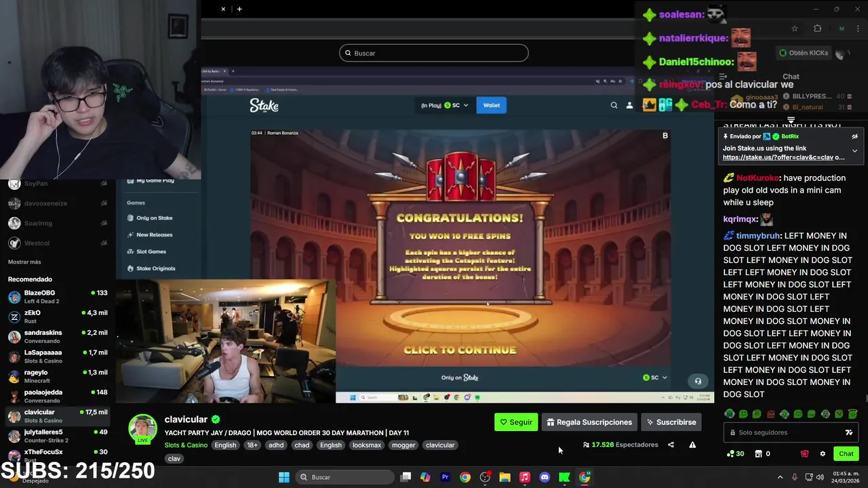Open File Explorer from the taskbar
Image resolution: width=868 pixels, height=488 pixels.
tap(505, 477)
